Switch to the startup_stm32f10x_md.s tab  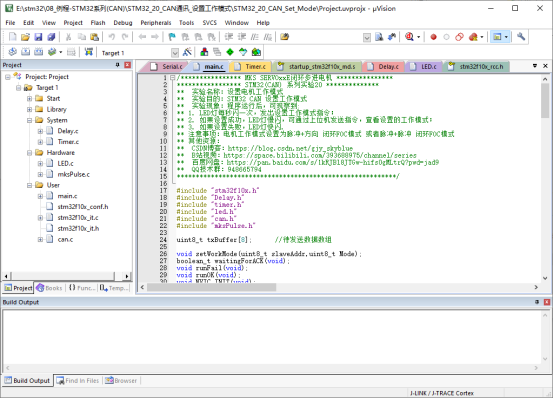coord(317,66)
